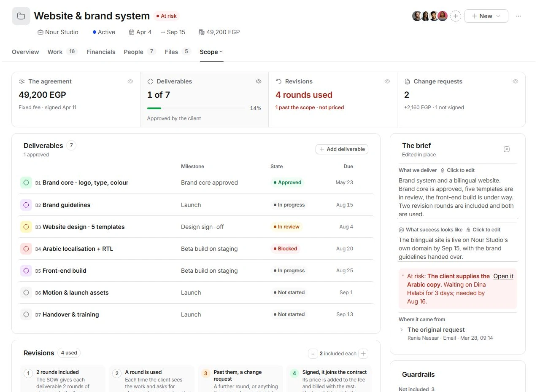Toggle visibility eye on Deliverables card
This screenshot has width=540, height=392.
259,81
